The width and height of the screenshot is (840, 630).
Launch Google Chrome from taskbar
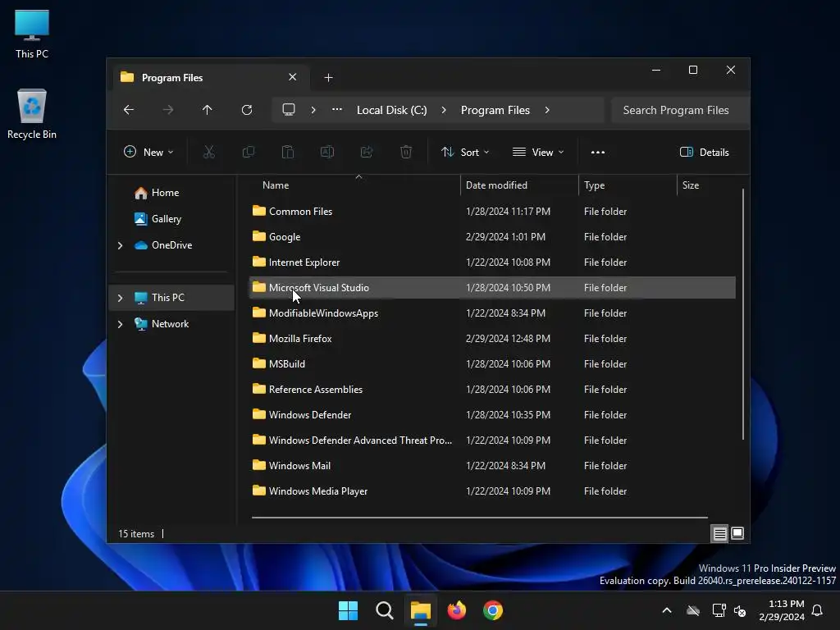tap(493, 610)
